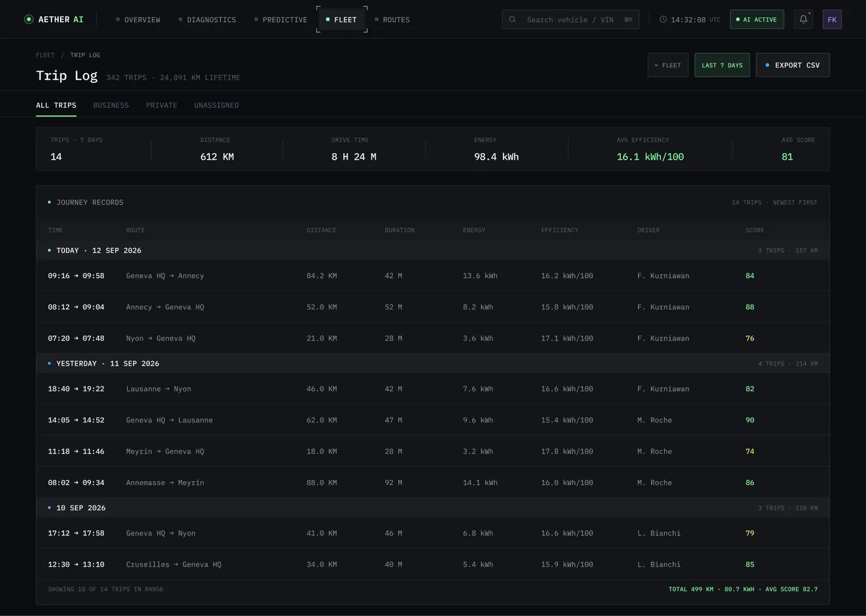Open the Geneva HQ → Nyon trip
Viewport: 866px width, 616px height.
pyautogui.click(x=433, y=533)
